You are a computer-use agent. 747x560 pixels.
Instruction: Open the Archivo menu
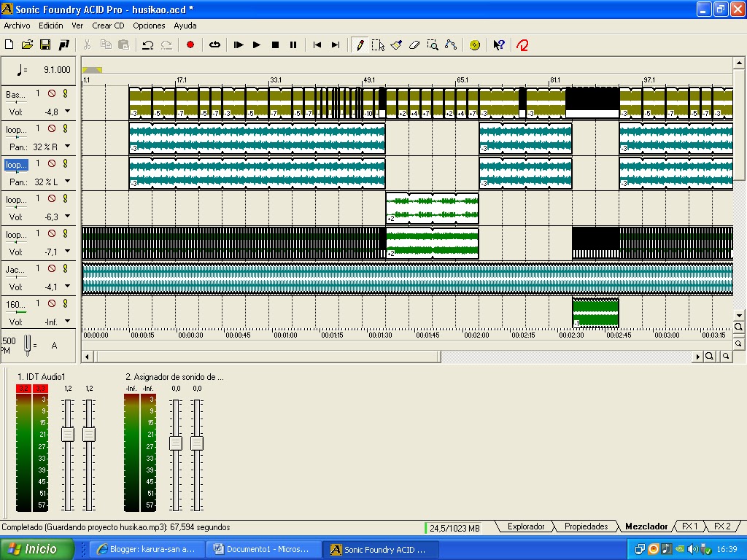coord(17,26)
